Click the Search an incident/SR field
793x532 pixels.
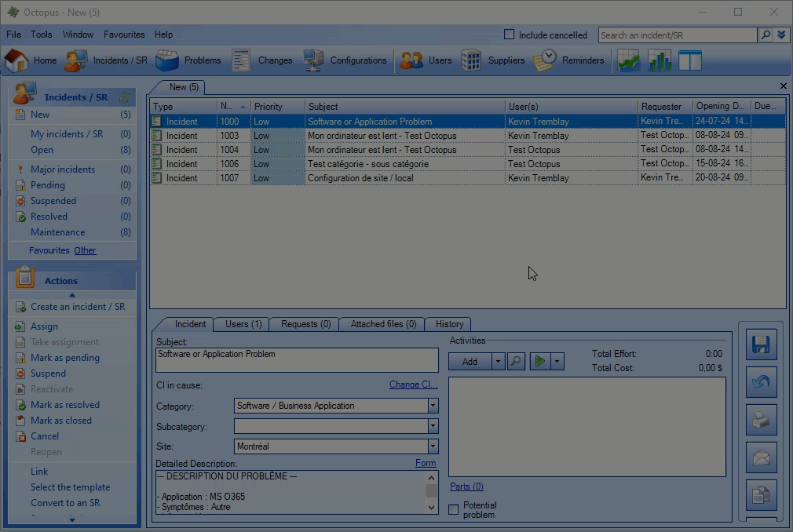(x=677, y=35)
